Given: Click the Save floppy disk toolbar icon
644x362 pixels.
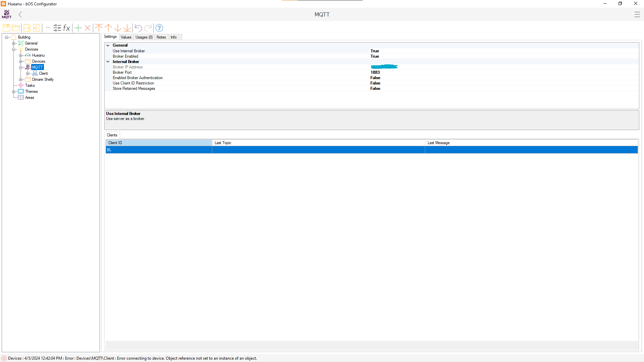Looking at the screenshot, I should [6, 28].
